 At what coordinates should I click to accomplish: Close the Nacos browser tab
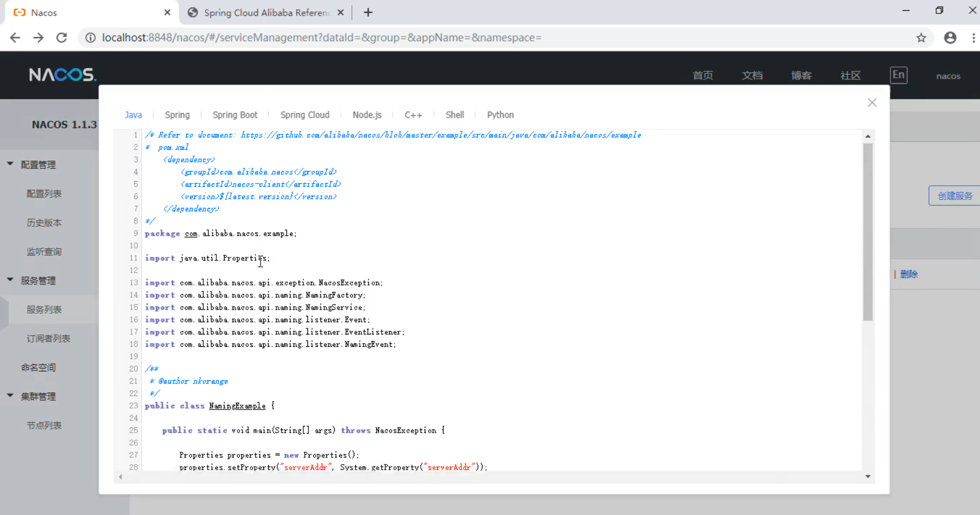167,12
